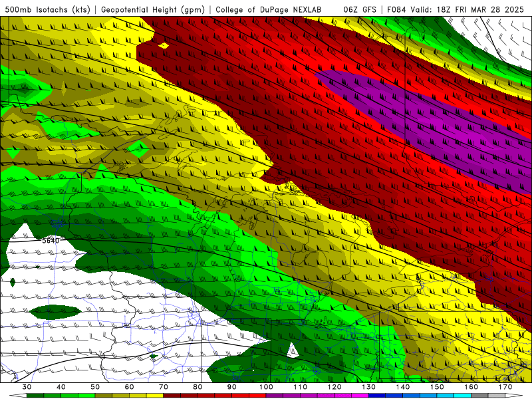Select the dark green 30-knot legend swatch
Image resolution: width=532 pixels, height=399 pixels.
click(35, 396)
